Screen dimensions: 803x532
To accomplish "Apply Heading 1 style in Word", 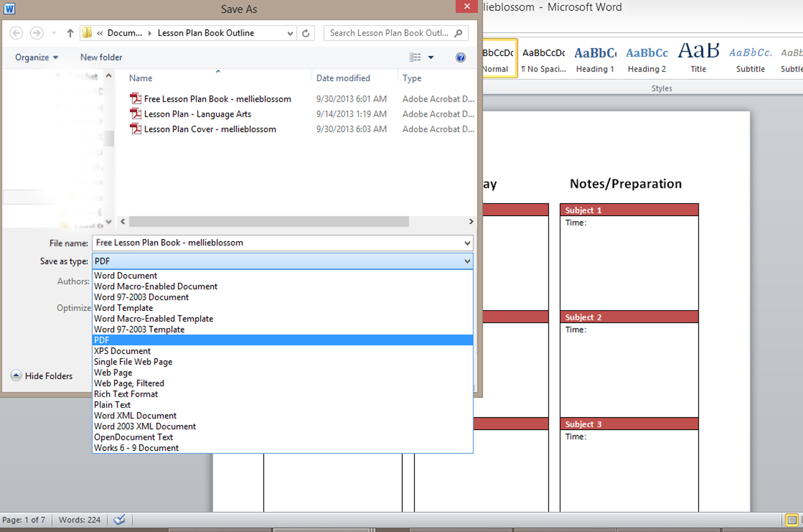I will coord(595,58).
